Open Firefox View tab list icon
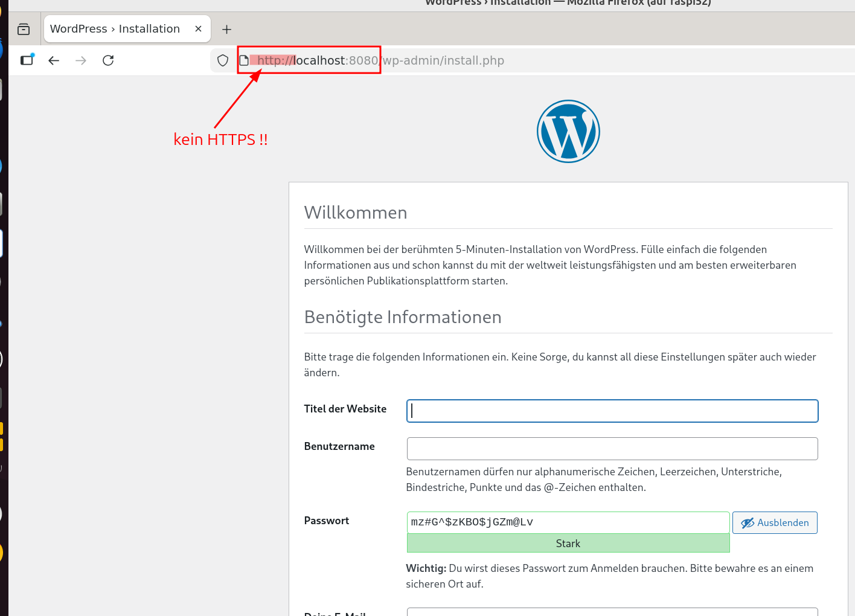This screenshot has width=855, height=616. point(24,29)
